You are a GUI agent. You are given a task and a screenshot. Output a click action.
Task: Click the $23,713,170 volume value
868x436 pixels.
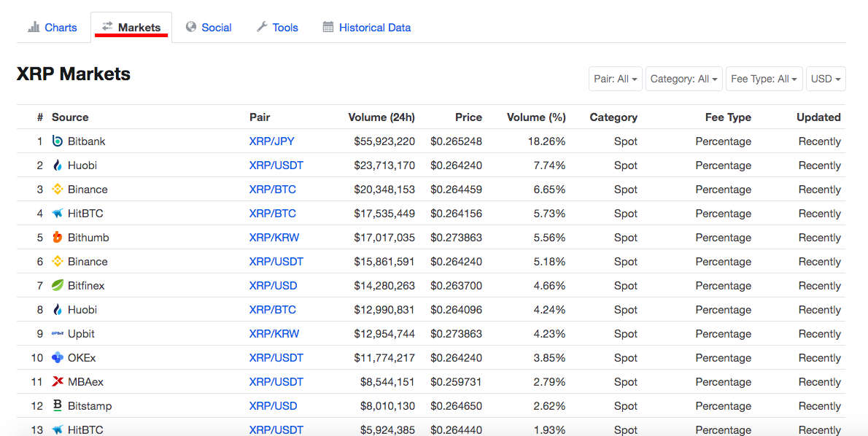click(x=384, y=166)
